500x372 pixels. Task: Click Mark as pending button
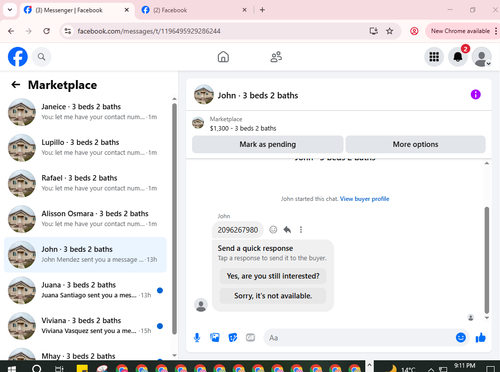[268, 144]
